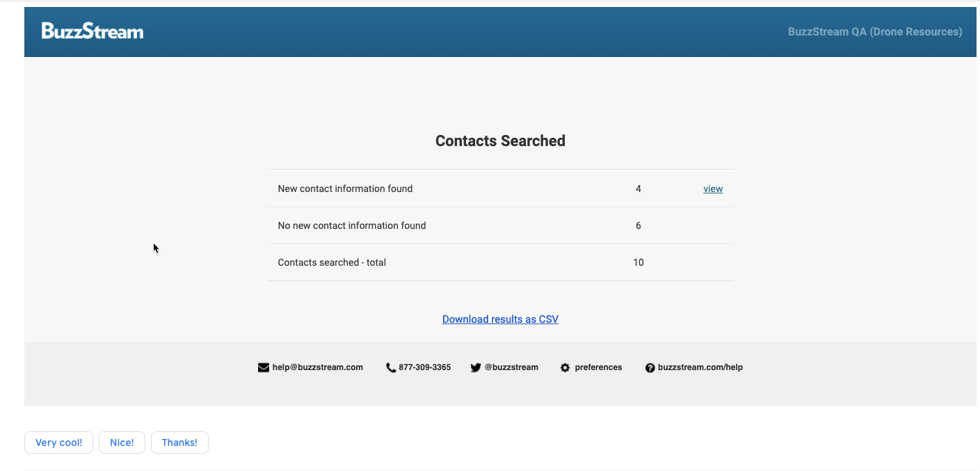The image size is (980, 471).
Task: Send the Thanks! quick reply
Action: tap(179, 442)
